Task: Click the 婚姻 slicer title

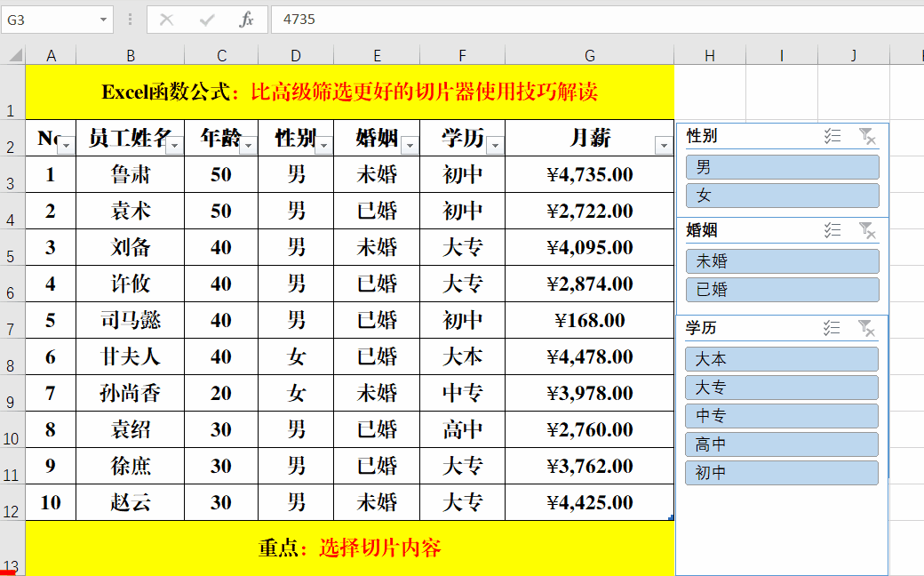Action: [702, 230]
